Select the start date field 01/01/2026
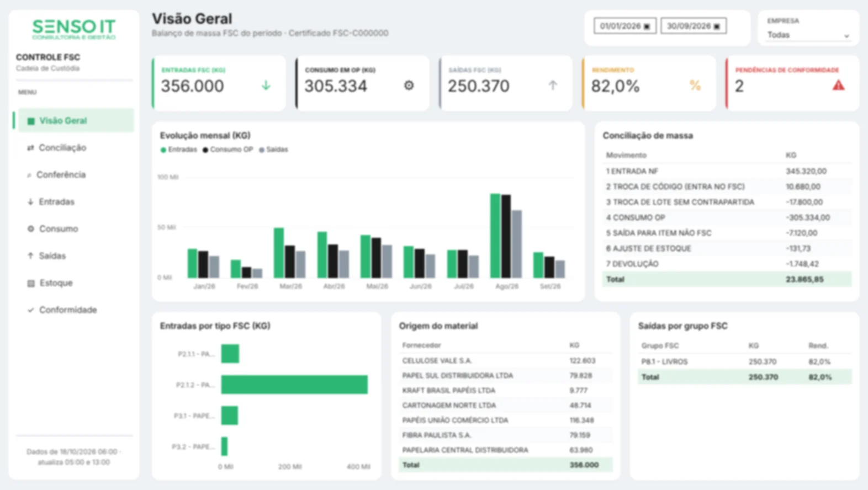868x490 pixels. (625, 26)
